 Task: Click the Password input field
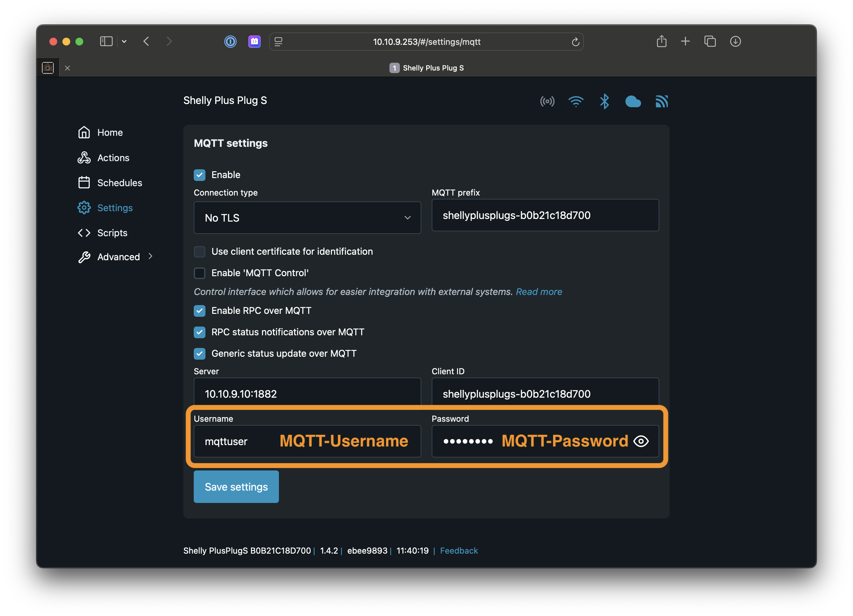coord(545,441)
